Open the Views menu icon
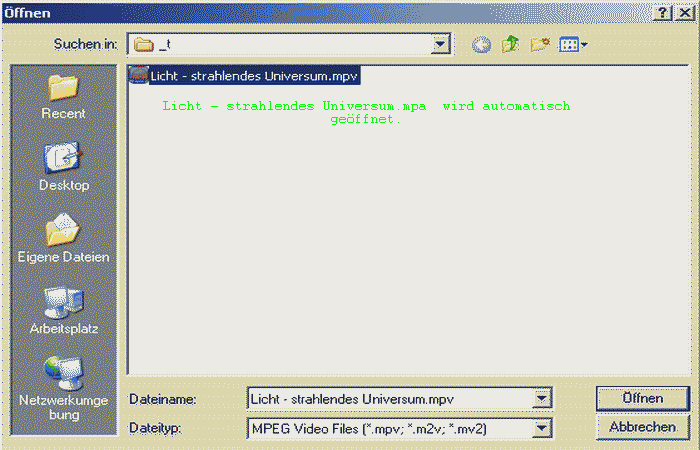The height and width of the screenshot is (450, 700). click(573, 45)
